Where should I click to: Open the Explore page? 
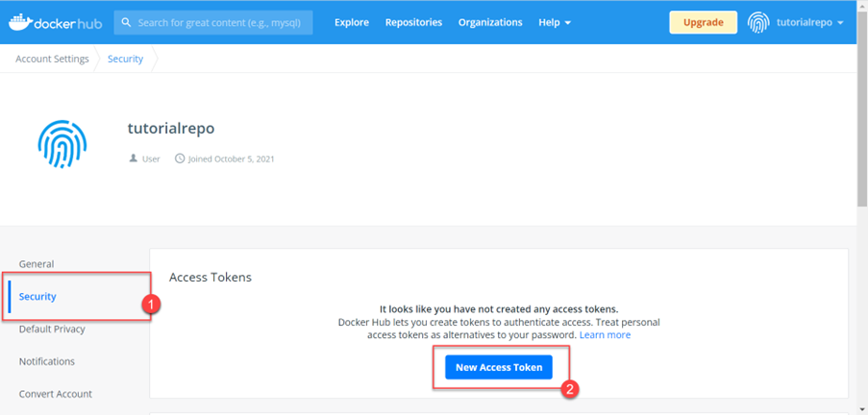tap(352, 23)
